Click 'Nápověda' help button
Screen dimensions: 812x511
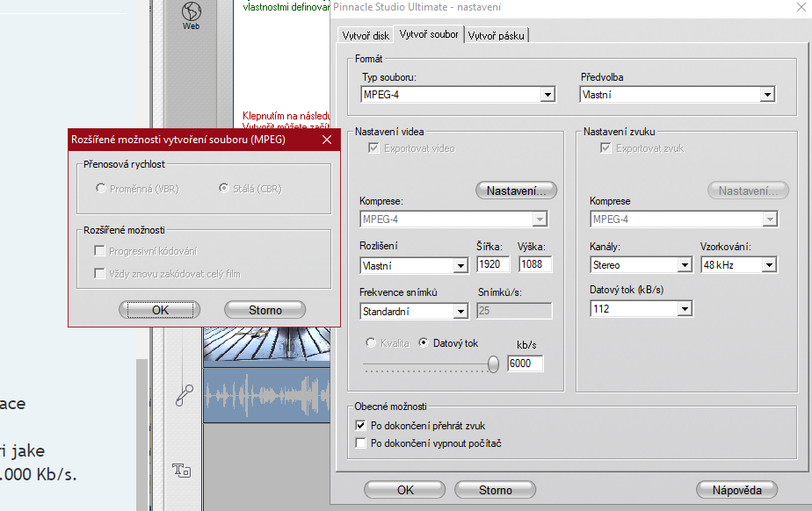click(x=736, y=490)
